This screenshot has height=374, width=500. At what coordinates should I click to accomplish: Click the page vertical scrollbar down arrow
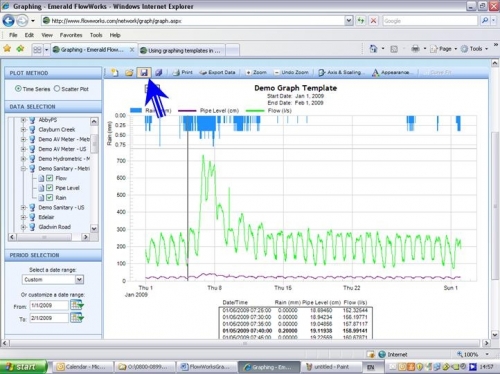click(495, 334)
